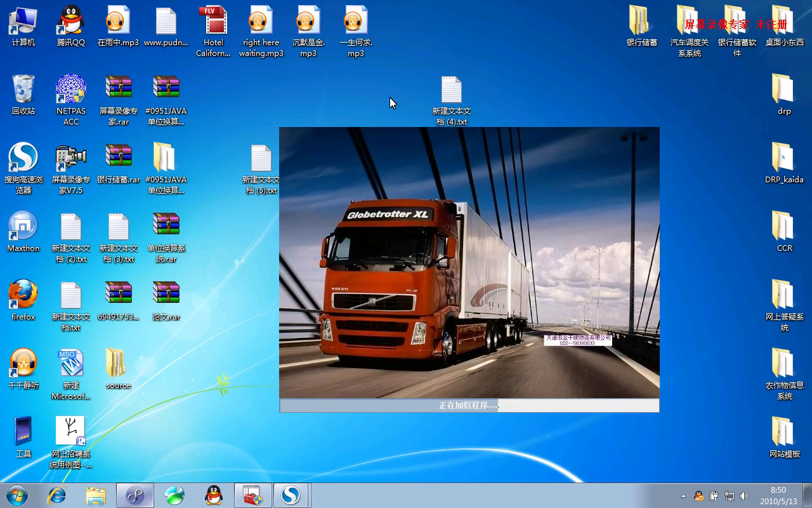Select the source folder

[x=119, y=368]
